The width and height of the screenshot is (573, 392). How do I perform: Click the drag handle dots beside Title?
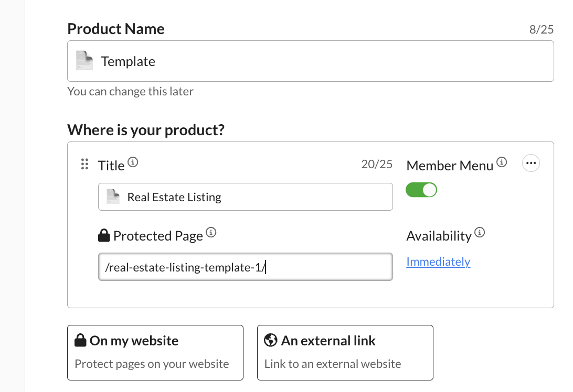point(84,165)
